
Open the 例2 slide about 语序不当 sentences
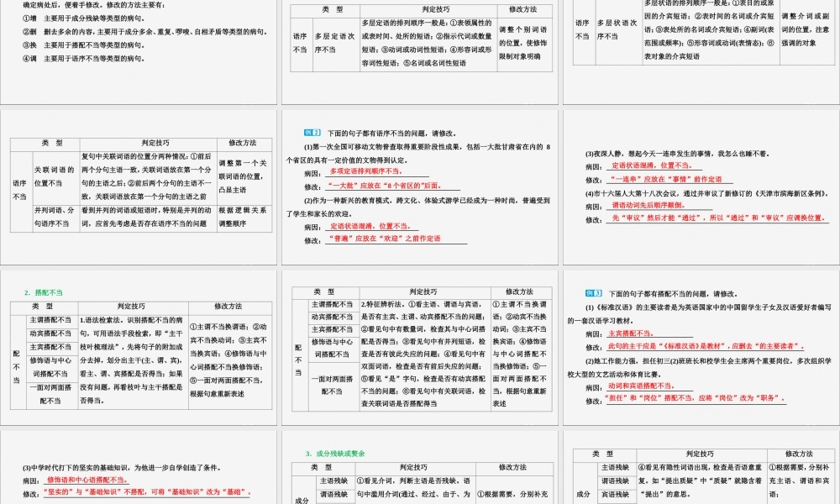click(x=420, y=187)
